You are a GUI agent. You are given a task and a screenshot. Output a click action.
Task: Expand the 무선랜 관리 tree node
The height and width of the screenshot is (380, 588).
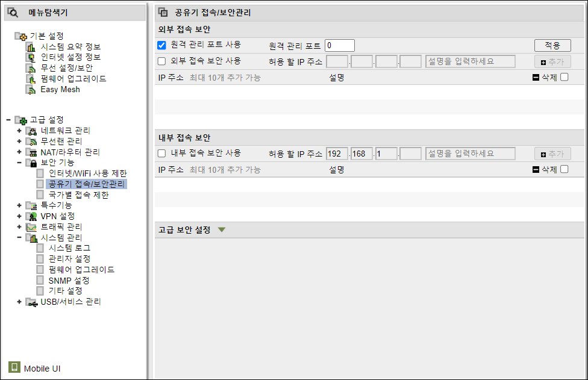click(x=19, y=142)
